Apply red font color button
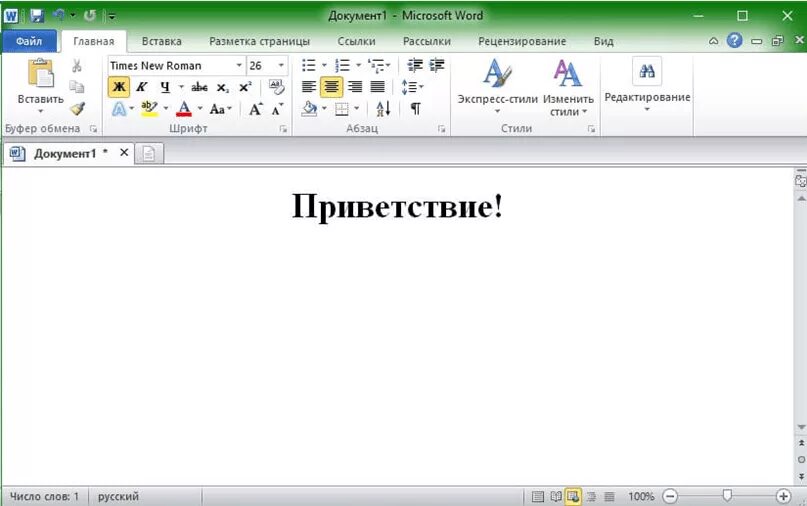This screenshot has width=807, height=506. click(184, 109)
